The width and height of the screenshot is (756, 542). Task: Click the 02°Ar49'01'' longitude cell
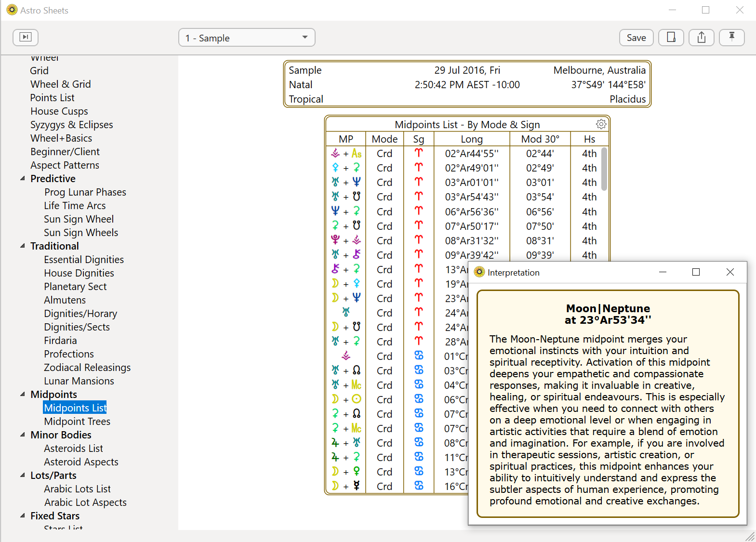472,168
